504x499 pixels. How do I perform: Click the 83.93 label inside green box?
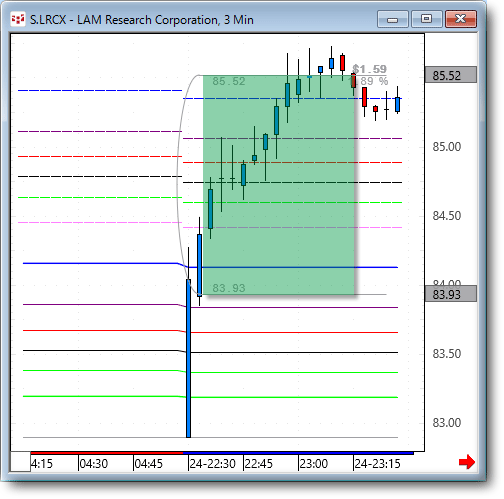pos(229,288)
